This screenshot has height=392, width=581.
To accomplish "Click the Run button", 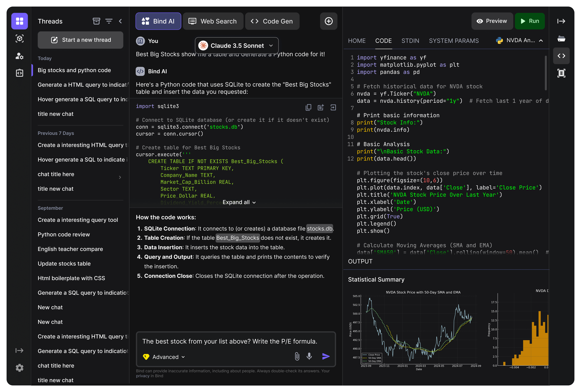I will coord(530,21).
